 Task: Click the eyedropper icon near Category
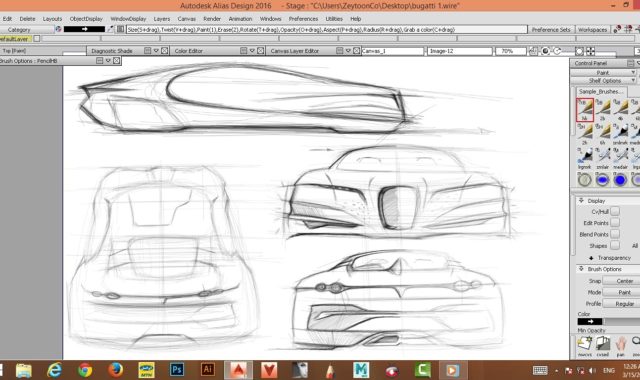click(110, 29)
